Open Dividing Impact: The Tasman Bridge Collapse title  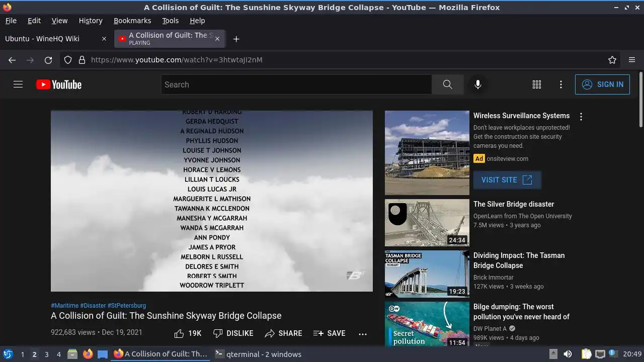(x=519, y=260)
